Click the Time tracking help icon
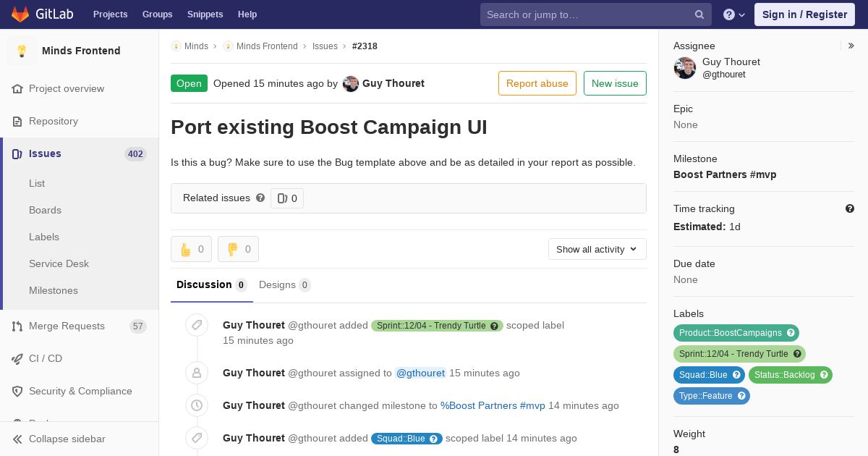Screen dimensions: 868x456 tap(850, 208)
